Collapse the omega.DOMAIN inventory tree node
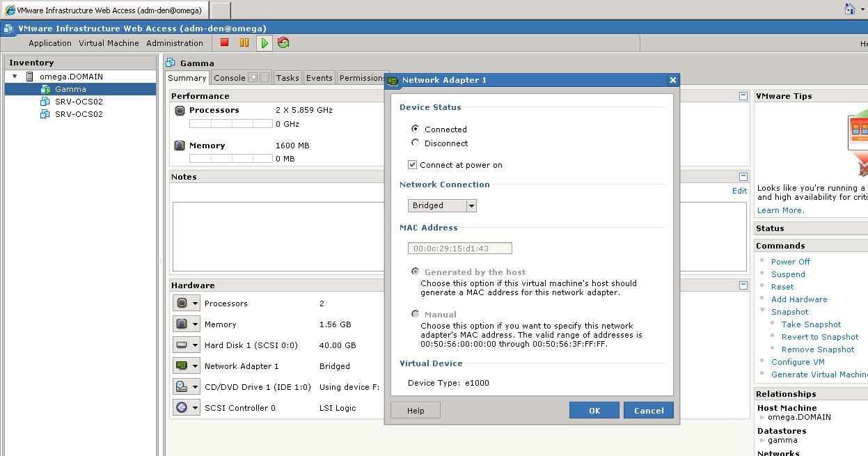 [x=15, y=77]
